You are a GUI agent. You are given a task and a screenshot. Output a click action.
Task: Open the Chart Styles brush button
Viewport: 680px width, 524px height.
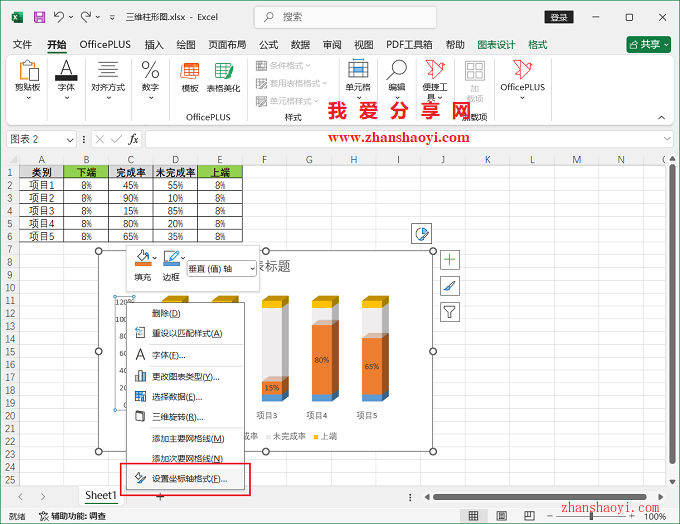(x=450, y=286)
